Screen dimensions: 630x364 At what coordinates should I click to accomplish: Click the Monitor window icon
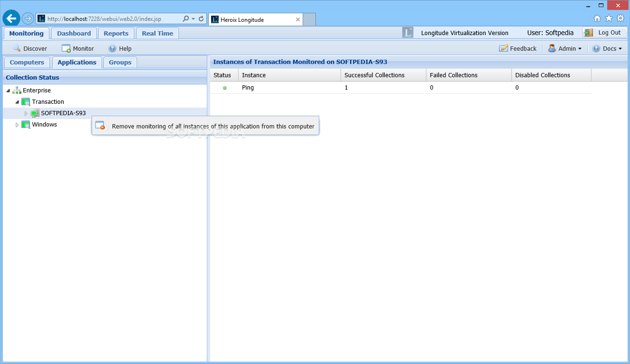point(66,48)
